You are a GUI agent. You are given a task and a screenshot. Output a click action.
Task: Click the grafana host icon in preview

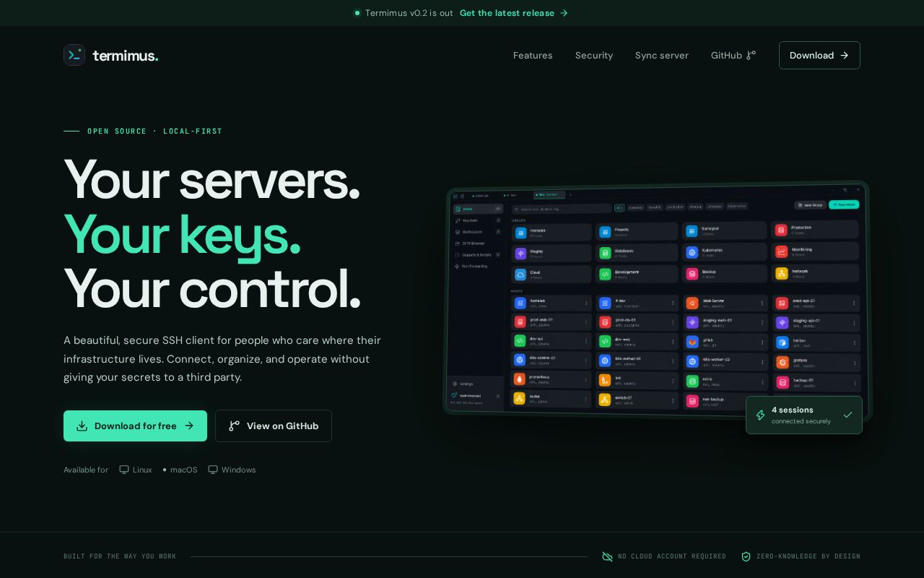tap(783, 363)
